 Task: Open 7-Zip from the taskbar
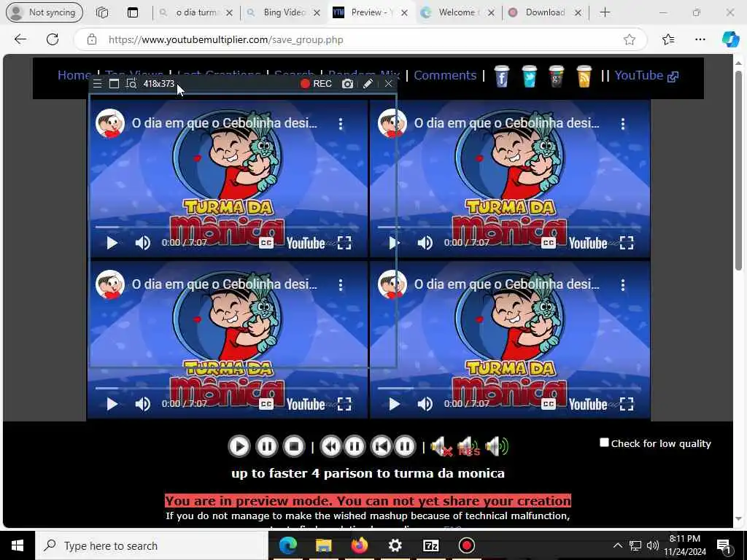[430, 545]
